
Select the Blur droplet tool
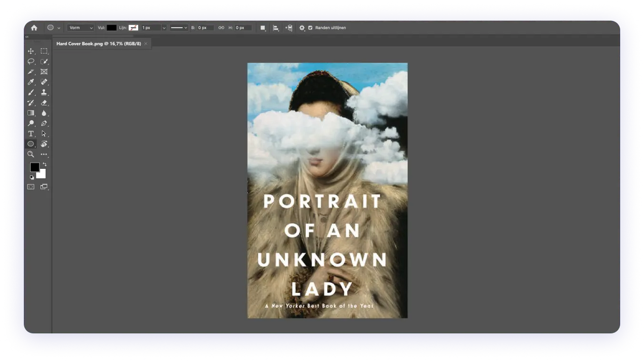(x=44, y=113)
